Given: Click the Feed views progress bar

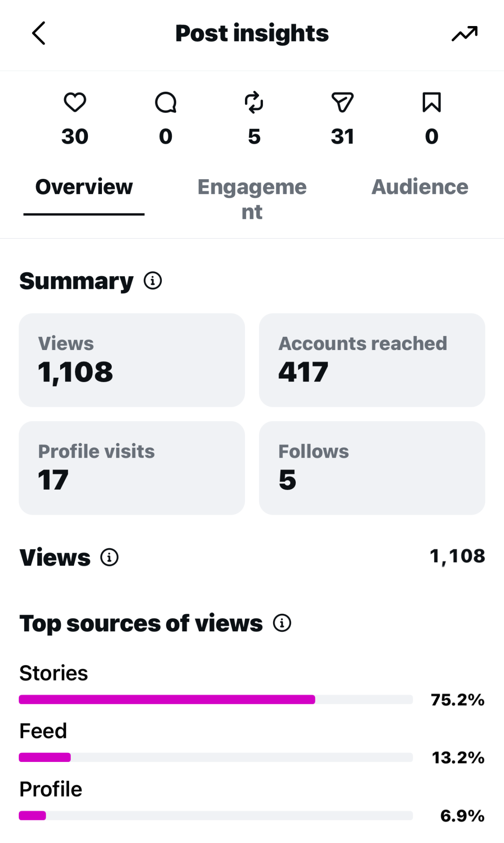Looking at the screenshot, I should coord(216,757).
